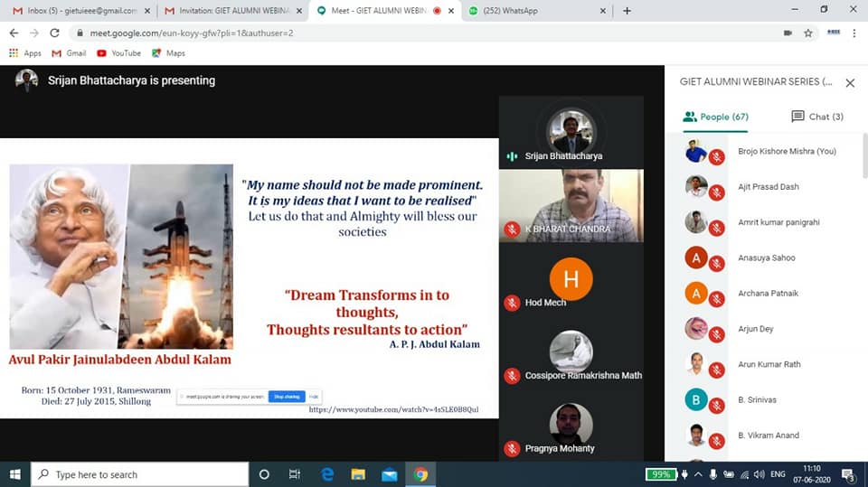Open the Gmail bookmark
The height and width of the screenshot is (487, 868).
(69, 53)
